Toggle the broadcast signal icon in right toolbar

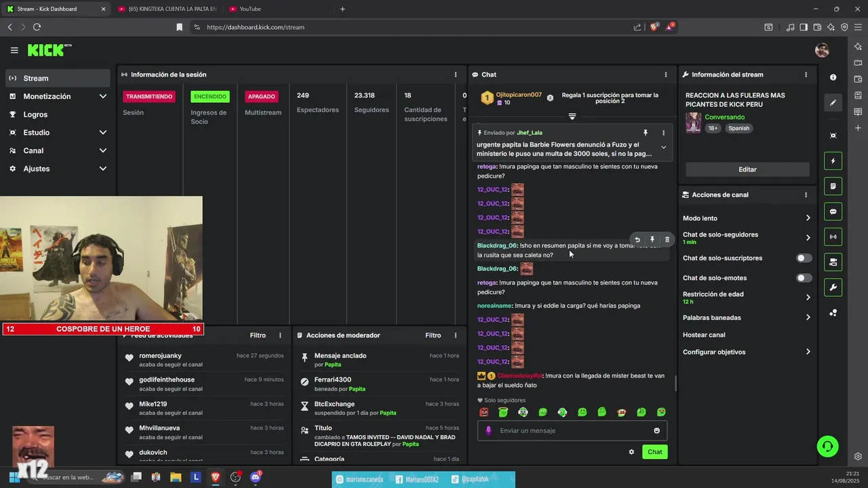tap(833, 237)
